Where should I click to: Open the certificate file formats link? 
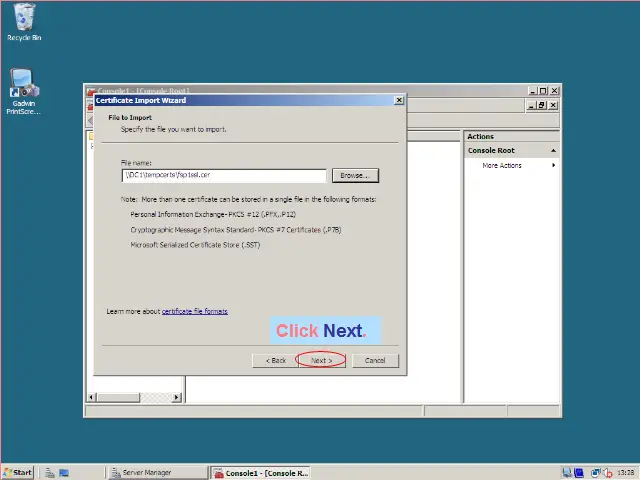195,311
